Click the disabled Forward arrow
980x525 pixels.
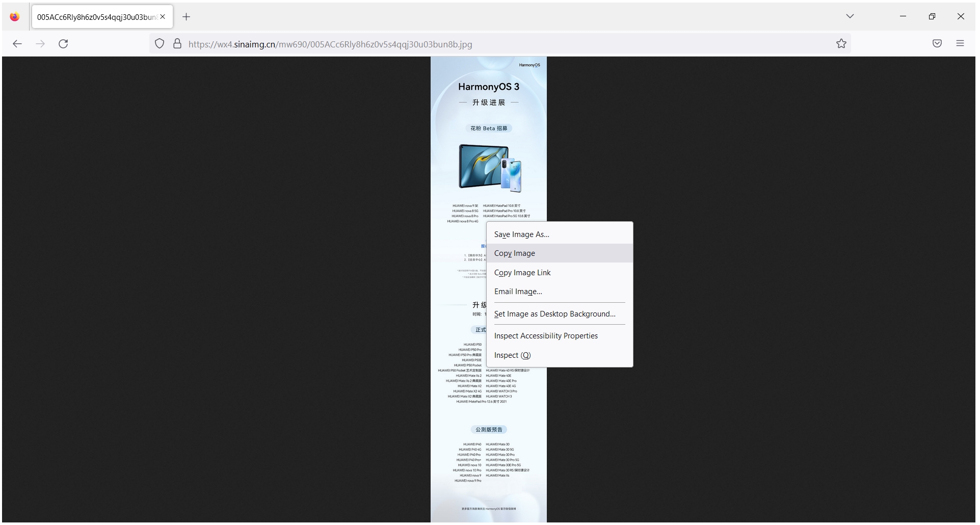[40, 44]
